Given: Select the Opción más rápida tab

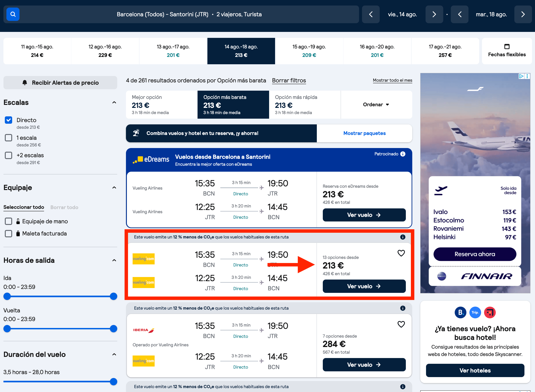Looking at the screenshot, I should pyautogui.click(x=305, y=105).
